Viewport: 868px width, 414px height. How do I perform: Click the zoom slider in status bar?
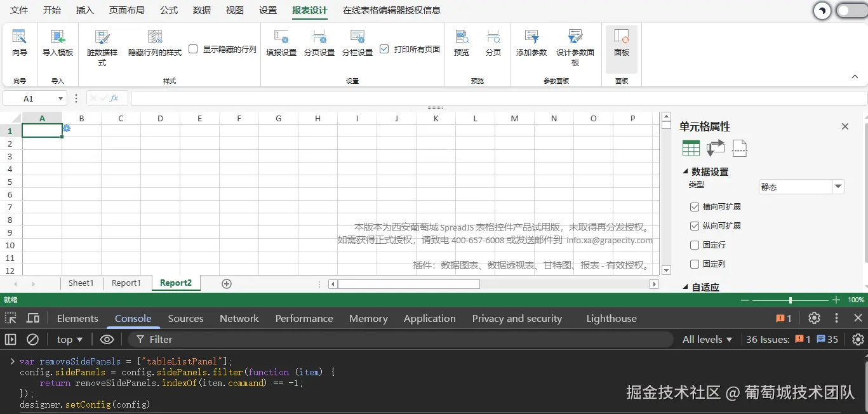point(791,300)
